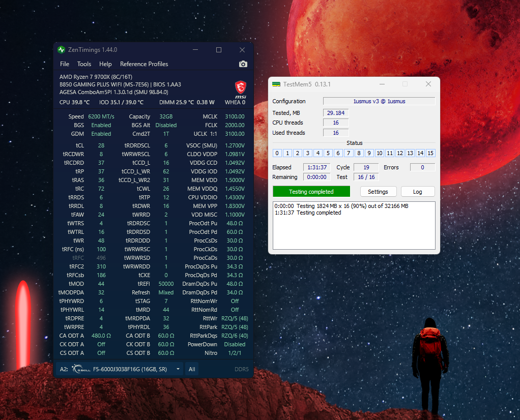Click the Elapsed time field 1:31:37
The image size is (520, 420).
pos(316,167)
